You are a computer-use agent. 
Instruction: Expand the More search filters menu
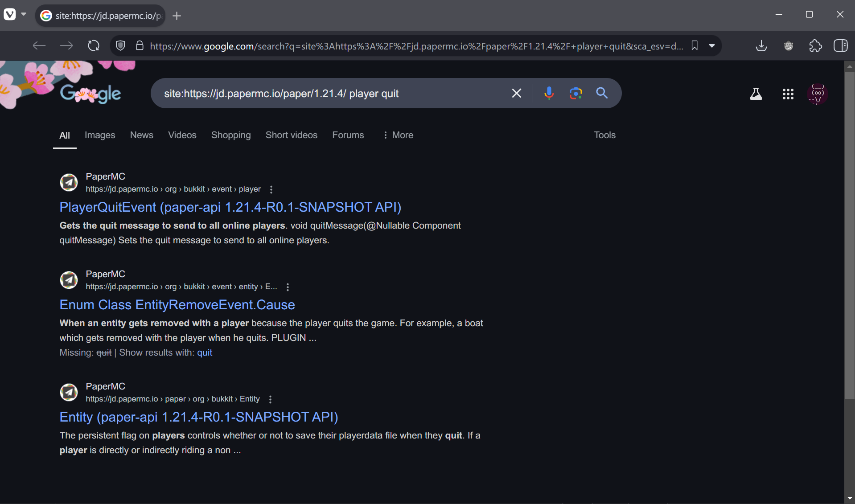coord(398,135)
